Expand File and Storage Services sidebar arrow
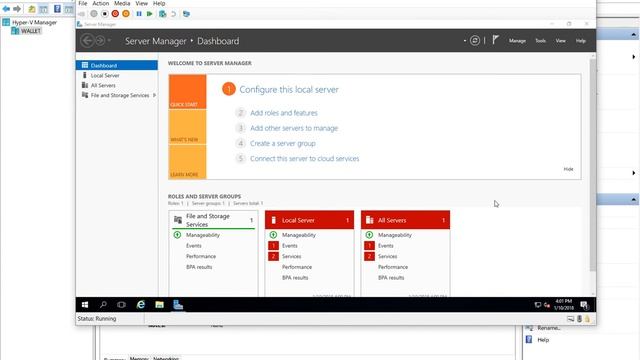The image size is (640, 360). tap(154, 95)
